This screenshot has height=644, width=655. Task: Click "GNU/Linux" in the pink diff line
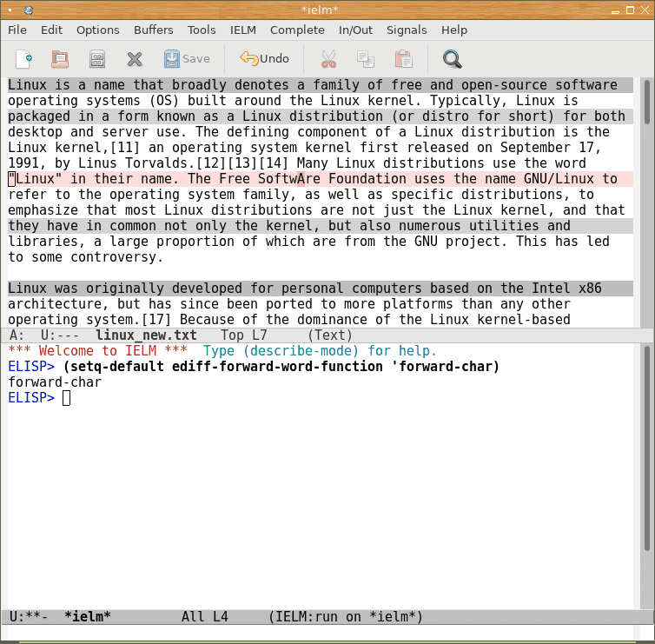coord(559,179)
